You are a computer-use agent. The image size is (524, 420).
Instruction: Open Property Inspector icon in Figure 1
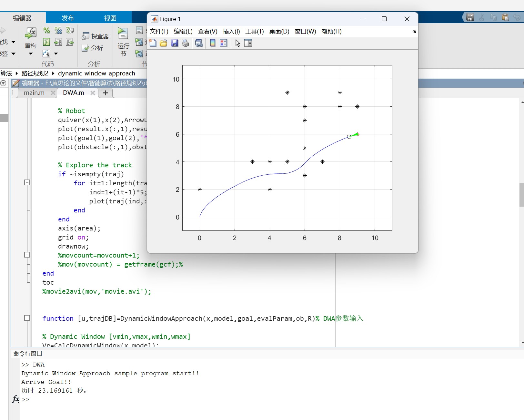pyautogui.click(x=248, y=43)
